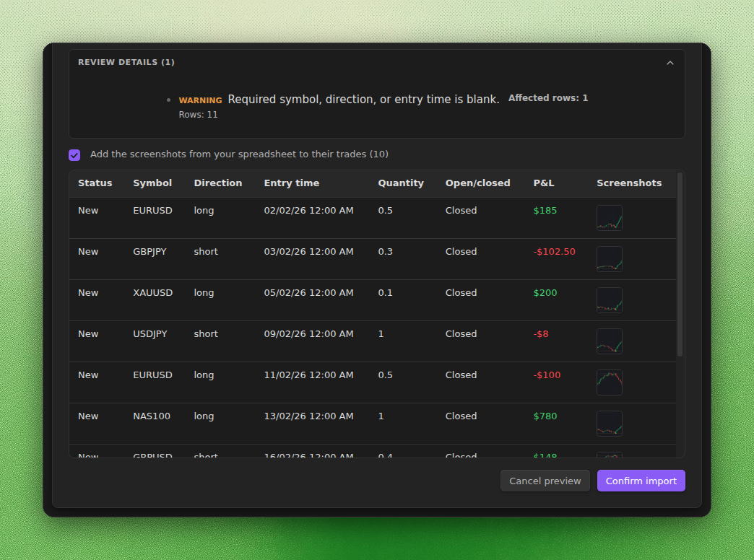
Task: Click the $185 P&L value
Action: tap(545, 211)
